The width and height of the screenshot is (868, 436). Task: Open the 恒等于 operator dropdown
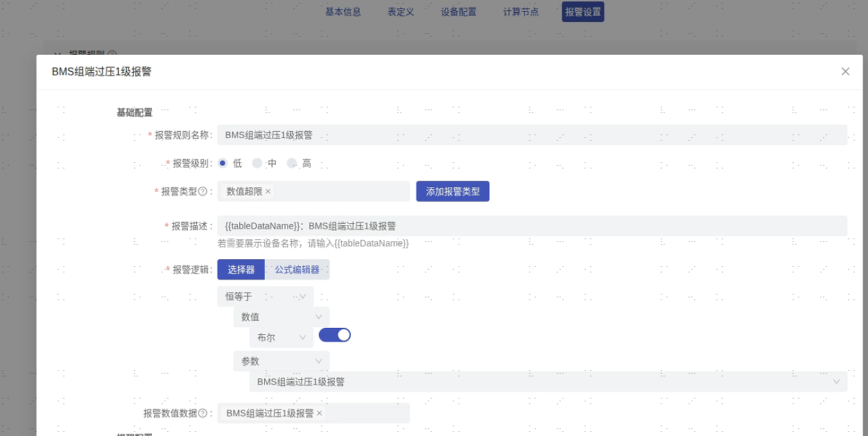click(266, 297)
